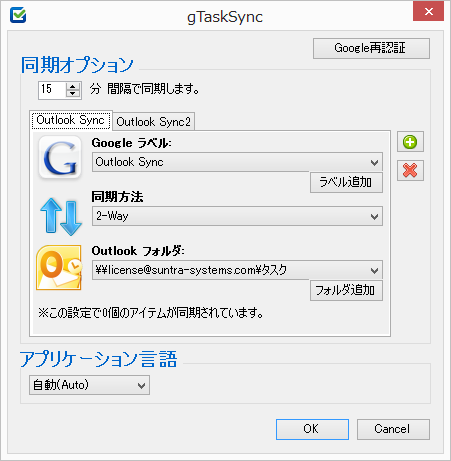This screenshot has height=461, width=451.
Task: Open the Google ラベル dropdown
Action: point(237,162)
